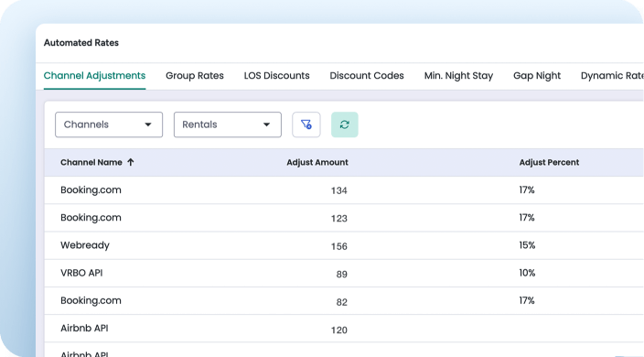Open the Dynamic Rates tab

pos(612,76)
